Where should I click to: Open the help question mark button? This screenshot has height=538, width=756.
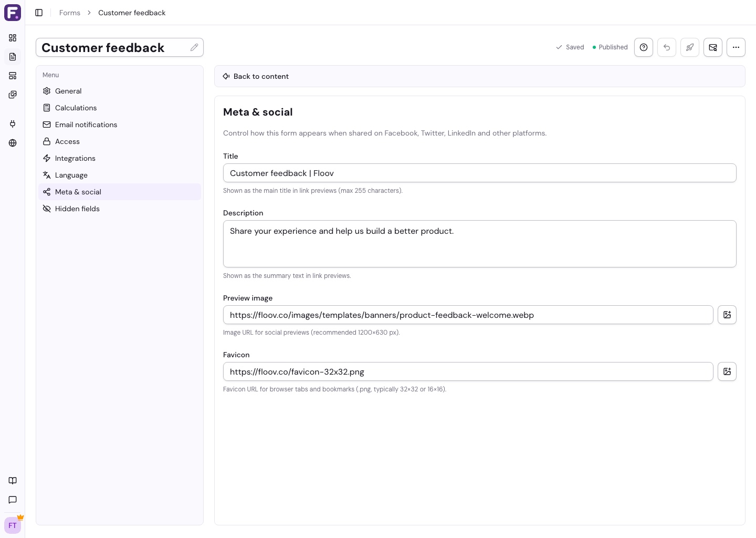pos(644,47)
